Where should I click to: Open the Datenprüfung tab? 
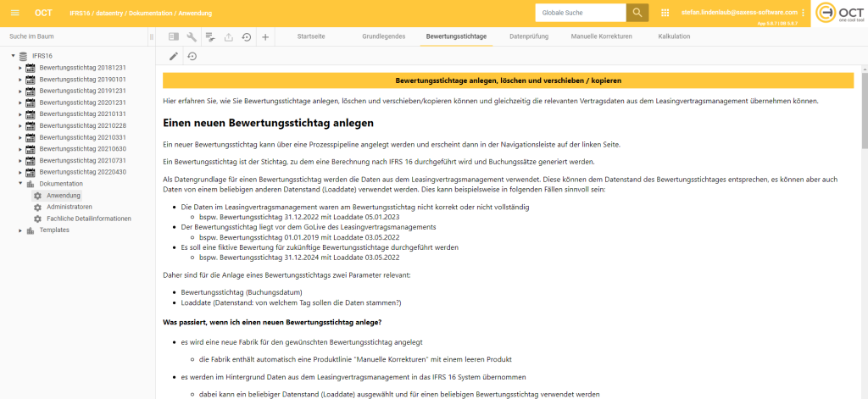point(529,36)
